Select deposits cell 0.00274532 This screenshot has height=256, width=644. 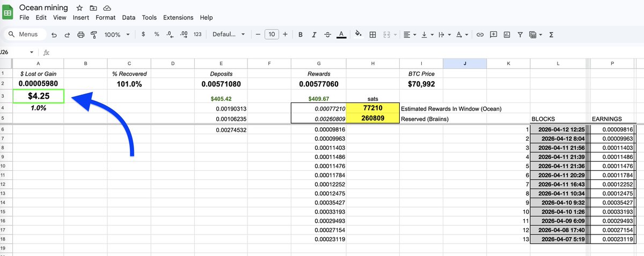[x=221, y=129]
